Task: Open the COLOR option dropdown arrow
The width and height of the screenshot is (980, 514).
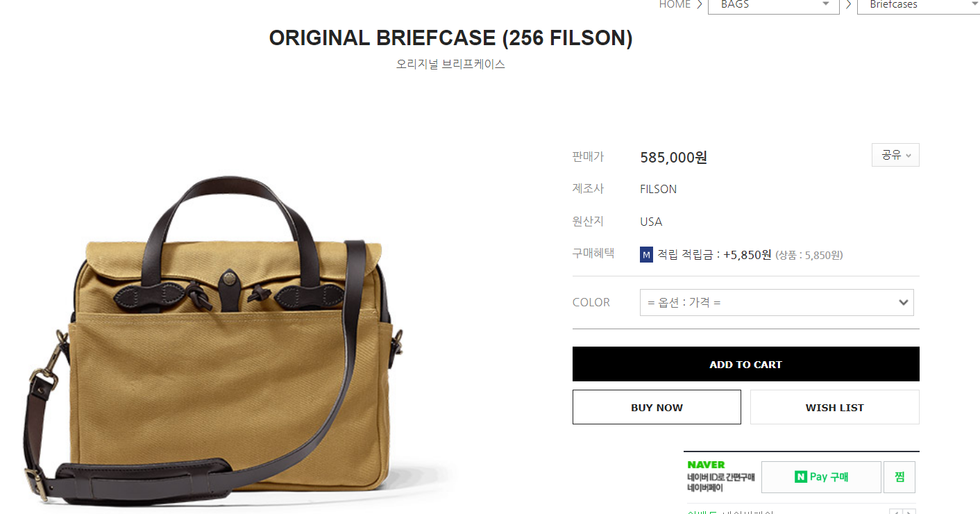Action: tap(903, 303)
